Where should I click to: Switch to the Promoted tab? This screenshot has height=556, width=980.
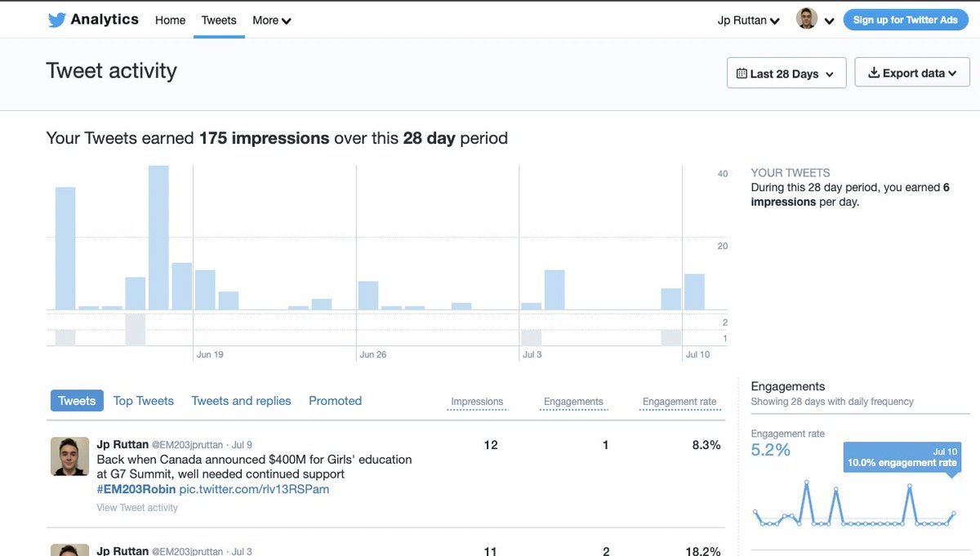tap(335, 401)
